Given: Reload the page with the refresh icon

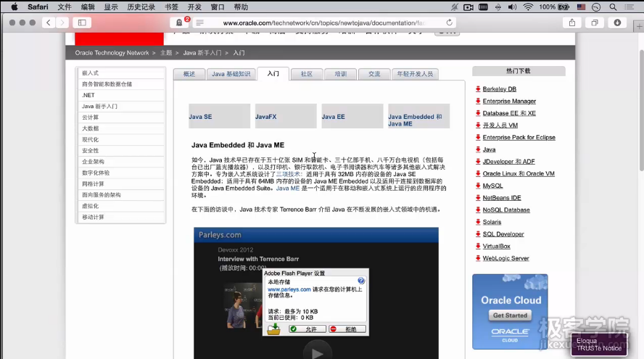Looking at the screenshot, I should pos(450,22).
